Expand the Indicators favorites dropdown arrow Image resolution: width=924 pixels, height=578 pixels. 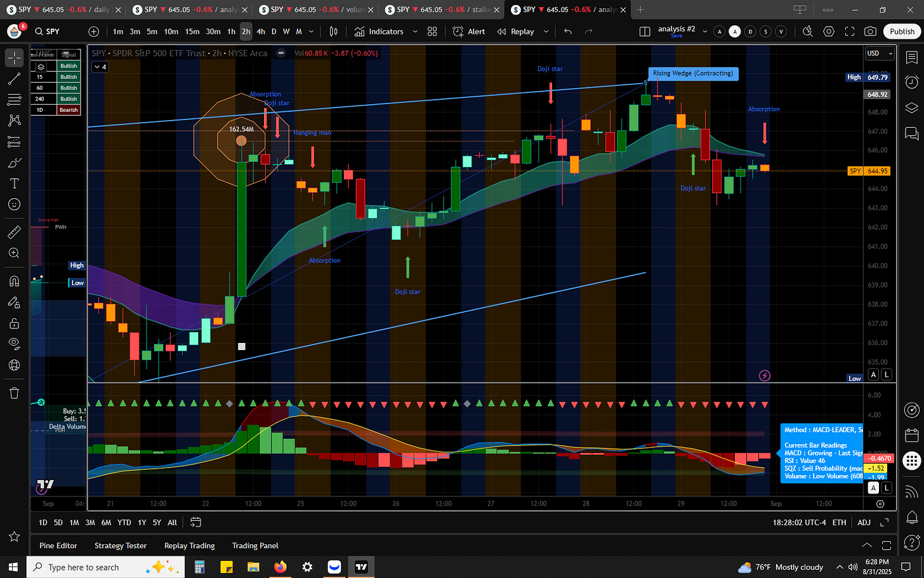(415, 31)
